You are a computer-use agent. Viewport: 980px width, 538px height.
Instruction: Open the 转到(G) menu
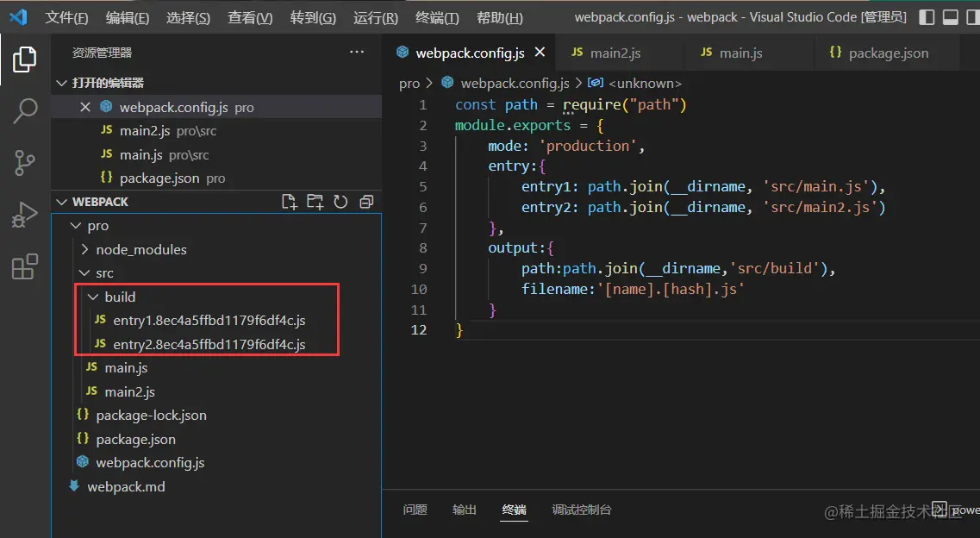coord(313,17)
